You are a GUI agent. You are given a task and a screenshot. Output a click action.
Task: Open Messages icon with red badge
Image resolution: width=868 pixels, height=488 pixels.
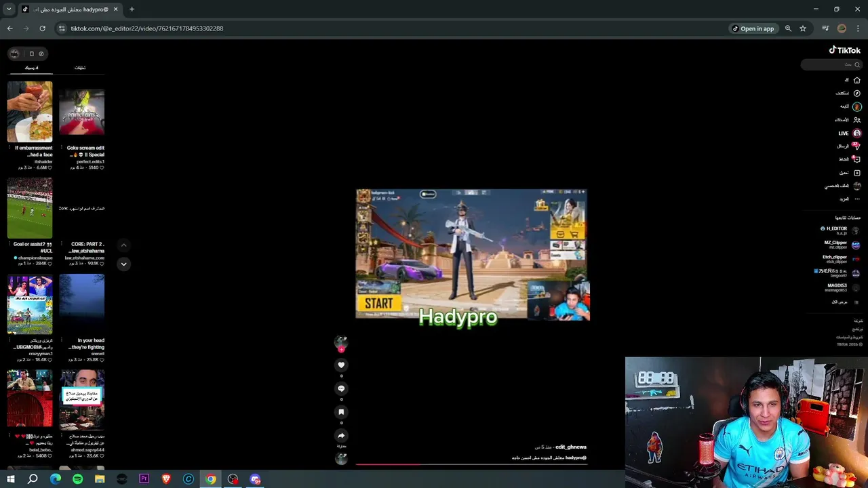856,146
